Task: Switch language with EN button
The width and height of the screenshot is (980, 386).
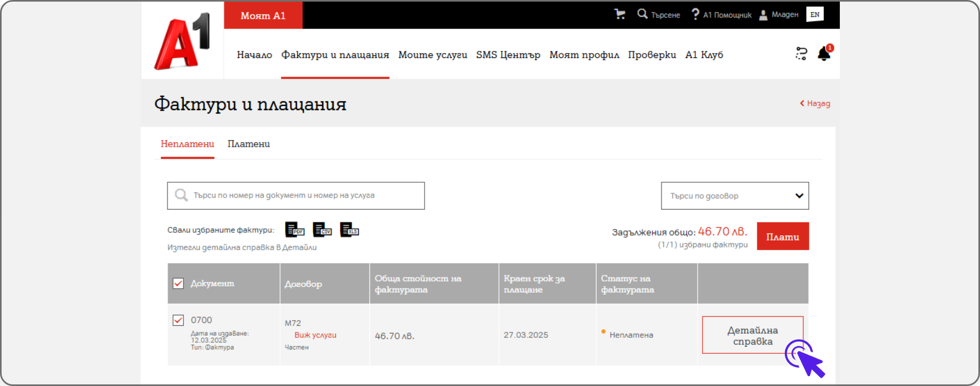Action: [815, 14]
